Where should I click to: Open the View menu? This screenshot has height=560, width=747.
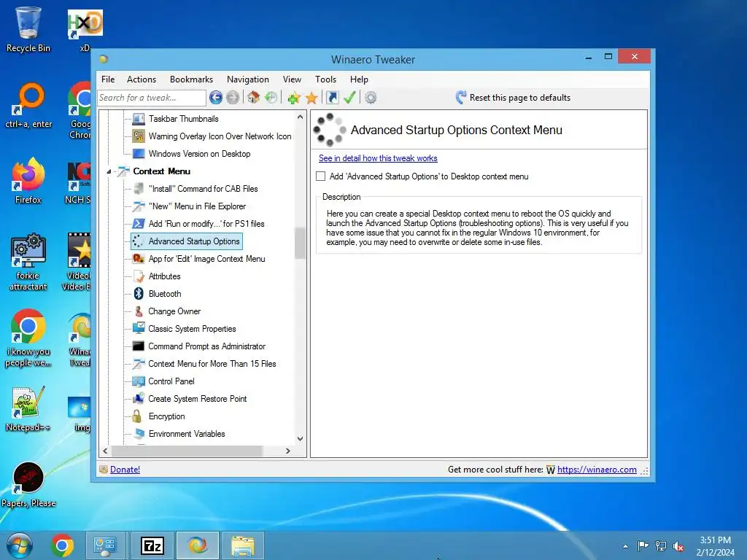point(292,79)
